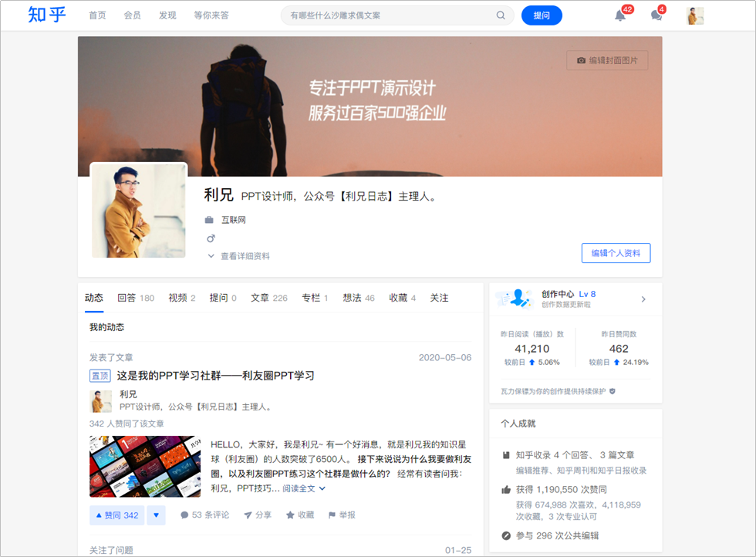This screenshot has width=756, height=557.
Task: Favorite the article with 收藏 star
Action: click(x=290, y=515)
